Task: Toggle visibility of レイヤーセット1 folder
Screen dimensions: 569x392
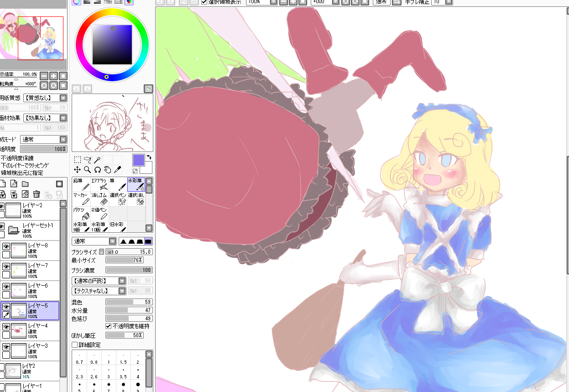Action: tap(2, 226)
